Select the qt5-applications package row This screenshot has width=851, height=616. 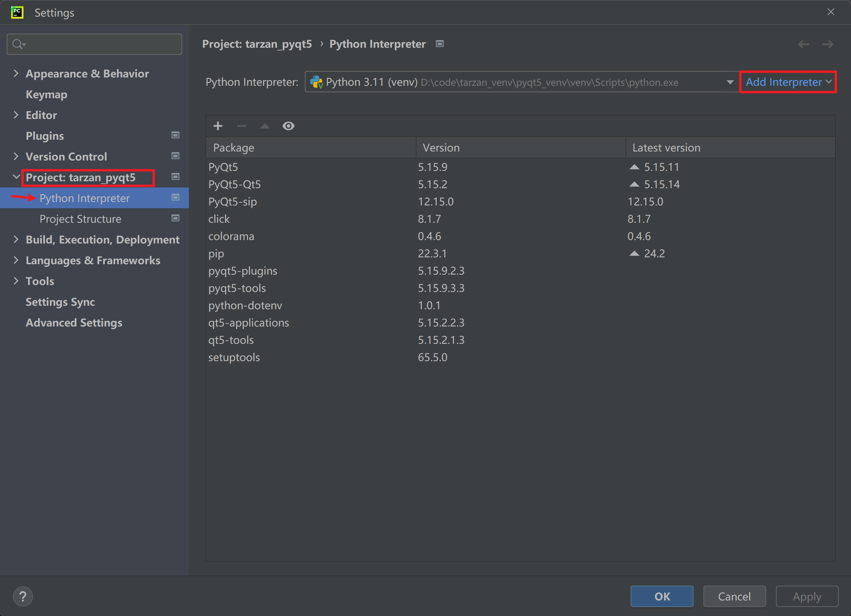[x=520, y=322]
